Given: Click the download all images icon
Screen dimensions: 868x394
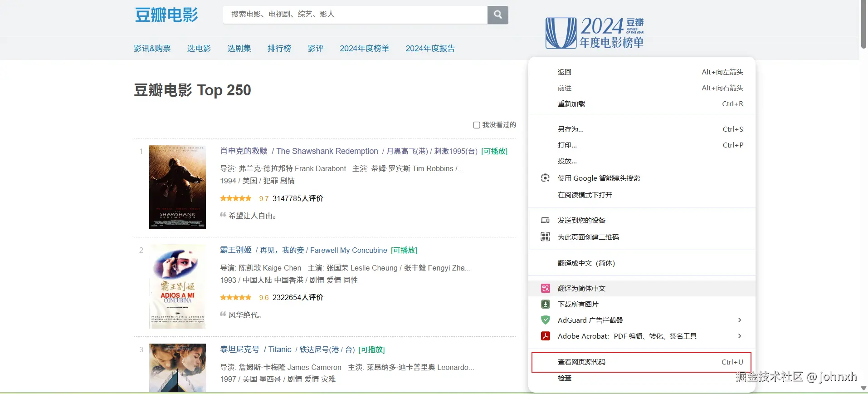Looking at the screenshot, I should point(546,304).
